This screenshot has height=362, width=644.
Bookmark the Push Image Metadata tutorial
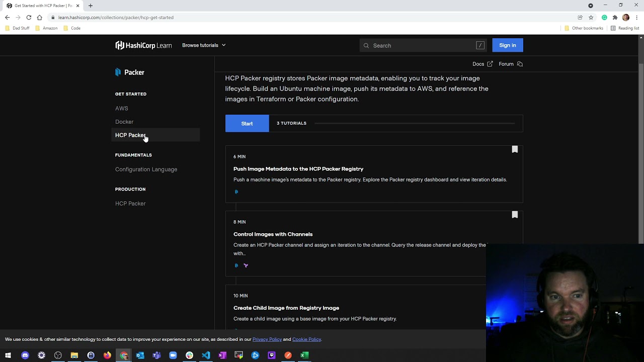(515, 149)
